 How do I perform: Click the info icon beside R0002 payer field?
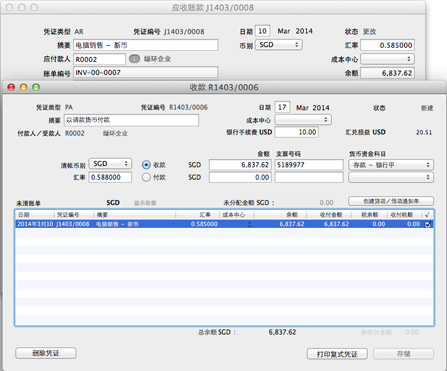coord(134,59)
